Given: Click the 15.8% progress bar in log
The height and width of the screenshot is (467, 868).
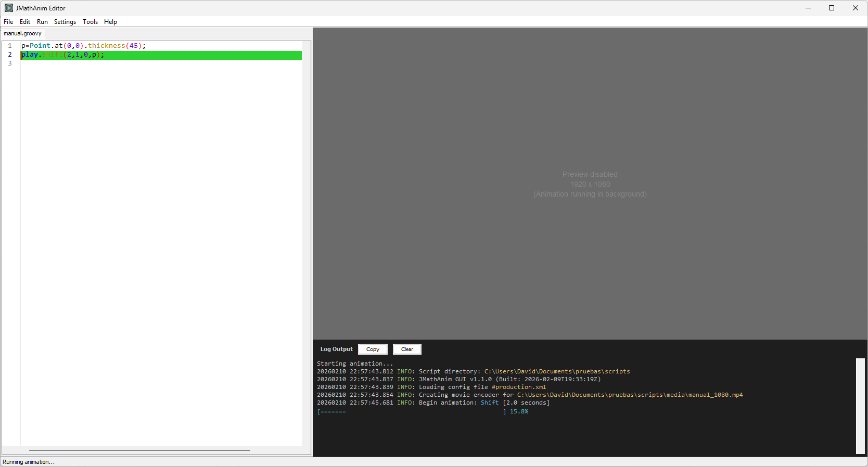Looking at the screenshot, I should coord(422,411).
